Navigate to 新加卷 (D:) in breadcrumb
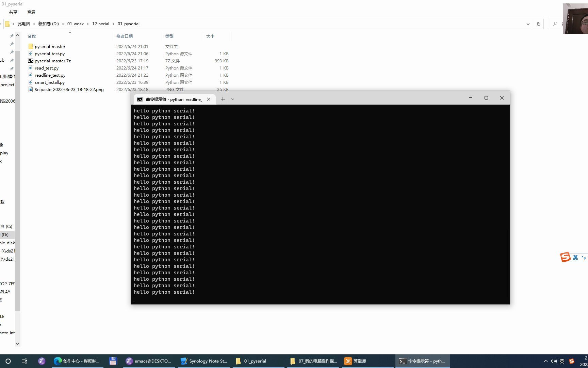This screenshot has width=588, height=368. coord(48,24)
